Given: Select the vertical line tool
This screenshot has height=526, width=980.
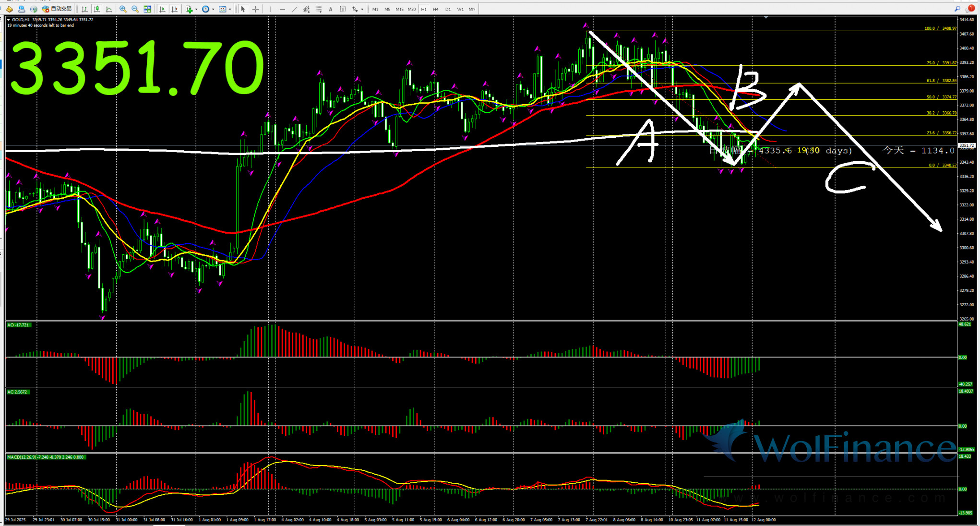Looking at the screenshot, I should click(270, 9).
